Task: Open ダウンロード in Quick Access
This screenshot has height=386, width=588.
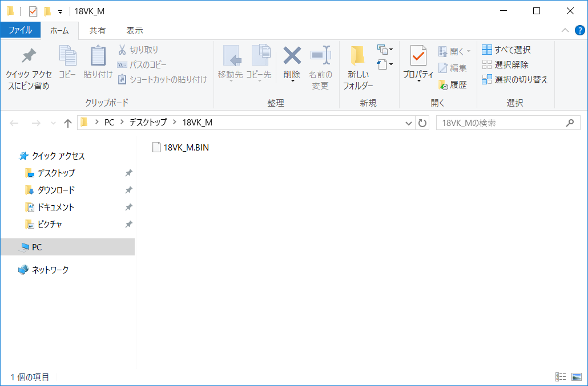Action: (56, 190)
